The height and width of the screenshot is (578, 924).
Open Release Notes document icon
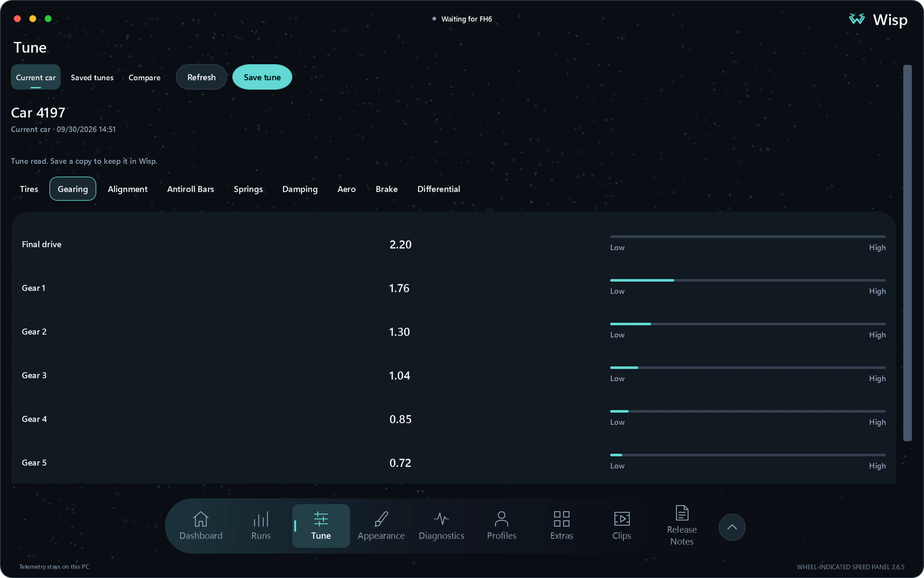[x=682, y=512]
